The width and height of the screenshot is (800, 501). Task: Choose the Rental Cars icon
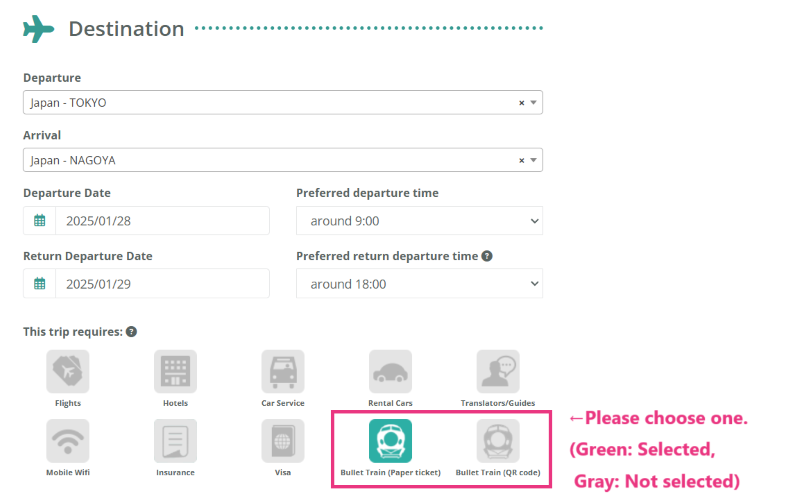tap(390, 371)
